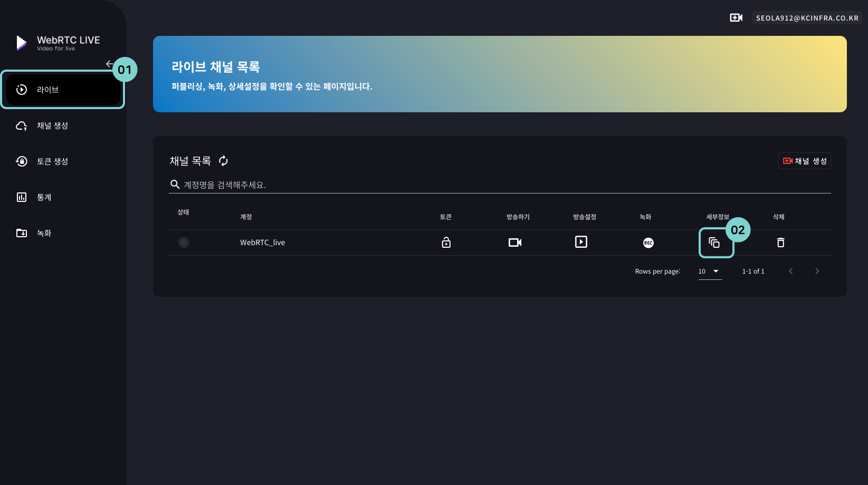Open channel details copy icon

click(714, 242)
